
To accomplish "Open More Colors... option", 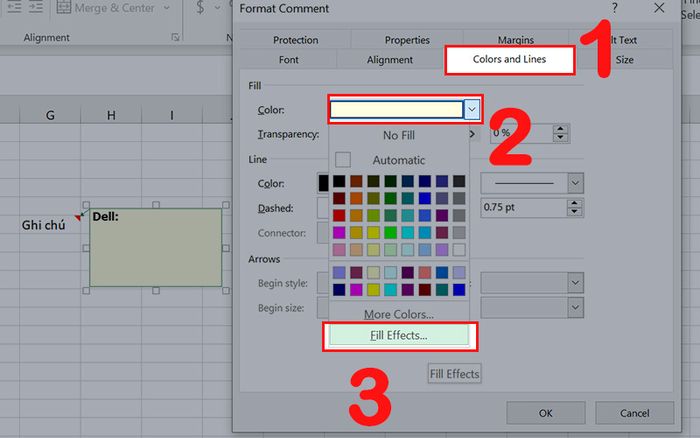I will [x=399, y=314].
